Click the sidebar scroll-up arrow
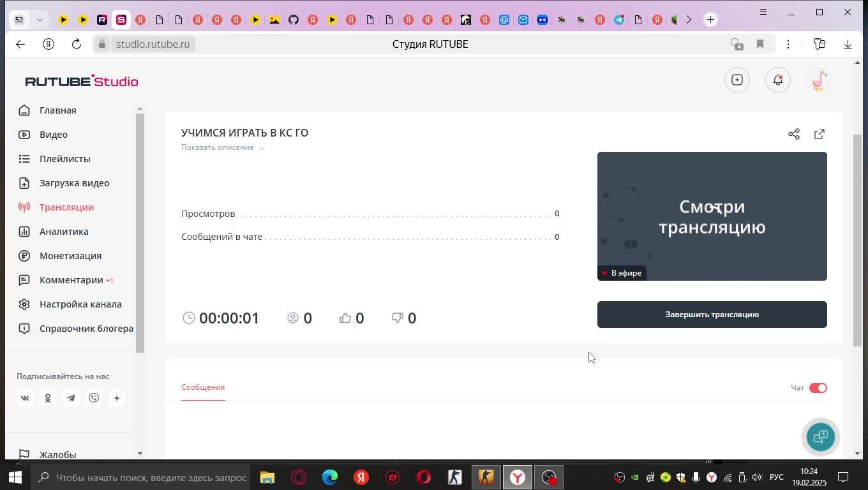868x490 pixels. coord(140,109)
